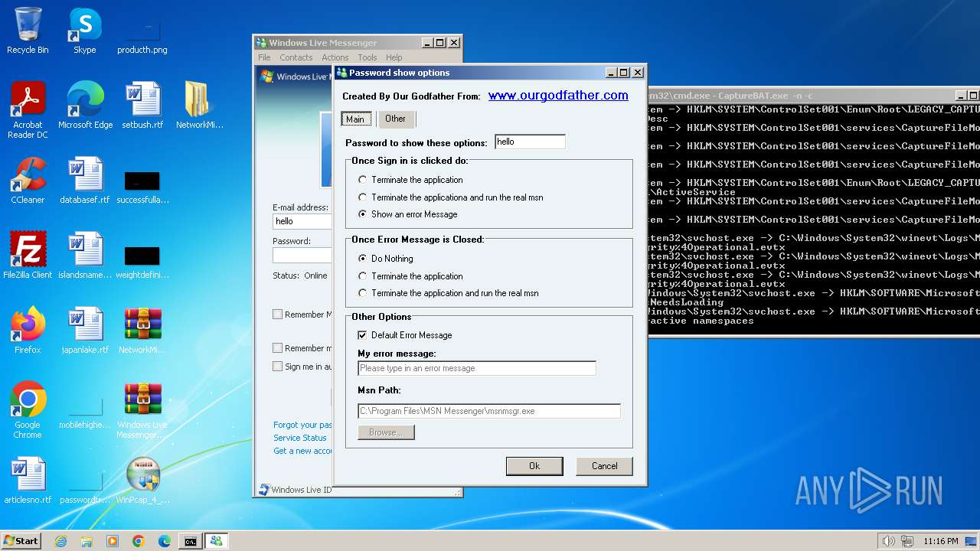The width and height of the screenshot is (980, 551).
Task: Open Windows Media Player taskbar icon
Action: pos(113,541)
